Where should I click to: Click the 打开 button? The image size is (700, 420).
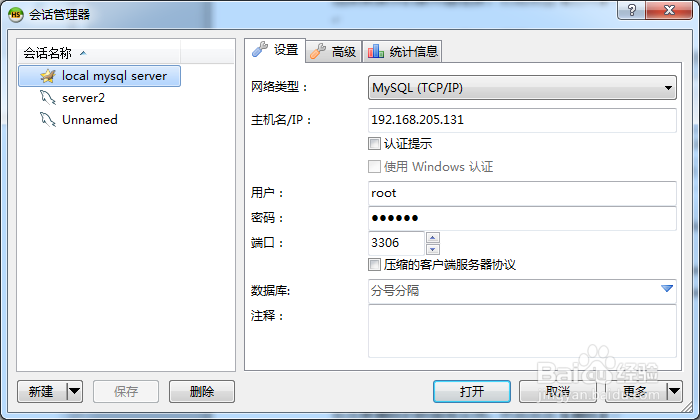[x=472, y=391]
